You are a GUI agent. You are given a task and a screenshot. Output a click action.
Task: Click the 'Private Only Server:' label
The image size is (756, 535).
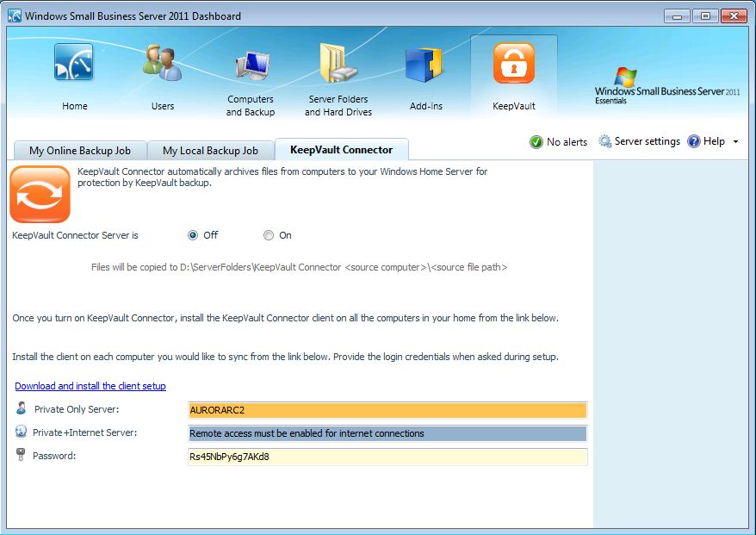76,409
